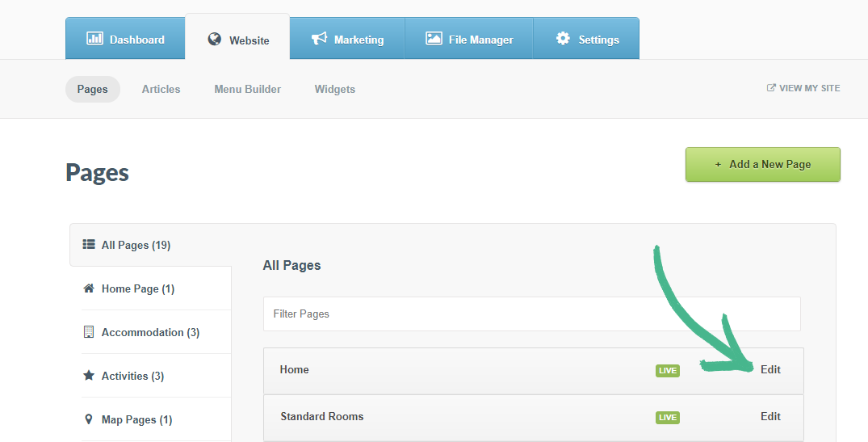868x442 pixels.
Task: Click the house icon for Home Page
Action: coord(89,288)
